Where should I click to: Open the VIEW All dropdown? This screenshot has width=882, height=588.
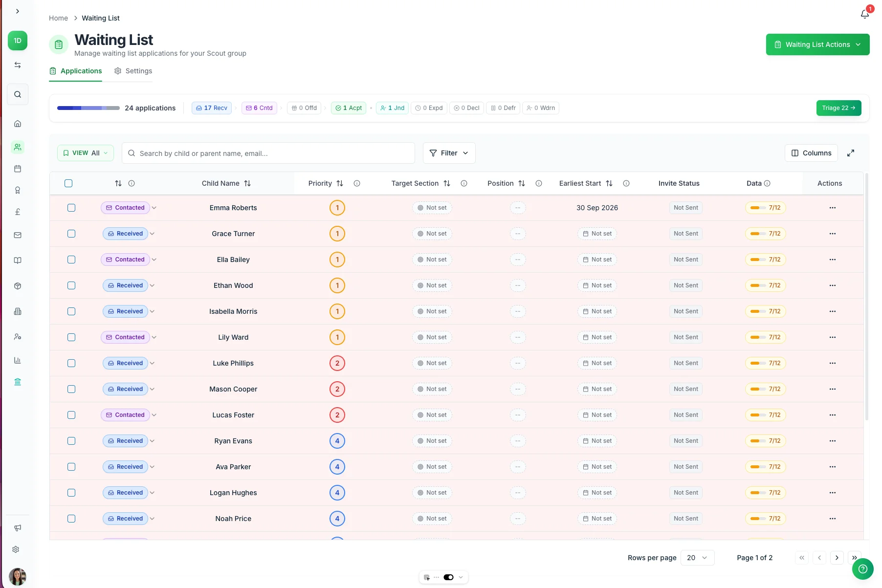tap(86, 153)
